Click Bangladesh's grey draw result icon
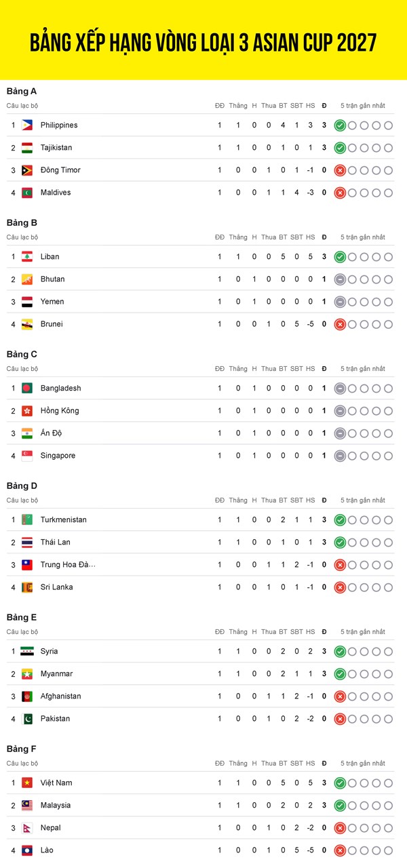 340,388
